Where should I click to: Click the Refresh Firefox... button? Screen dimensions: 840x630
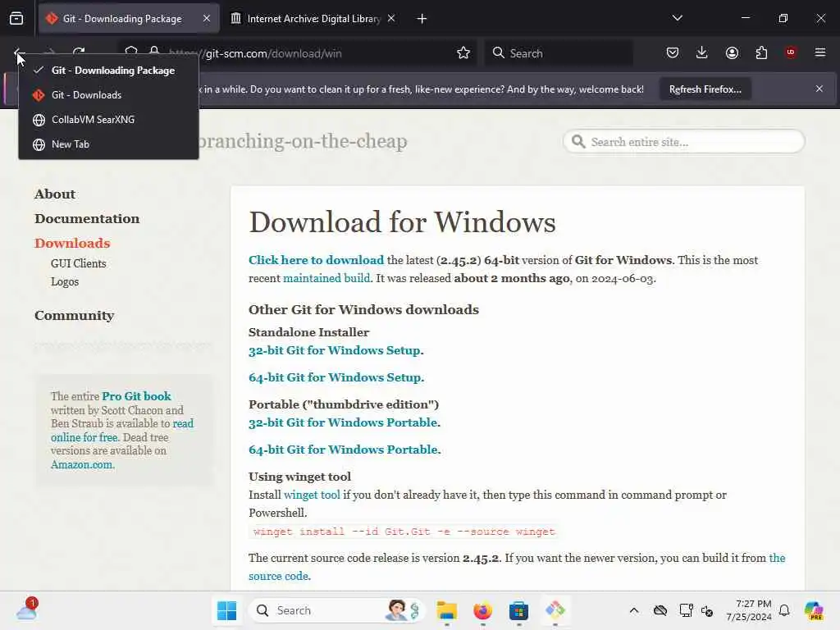[705, 89]
